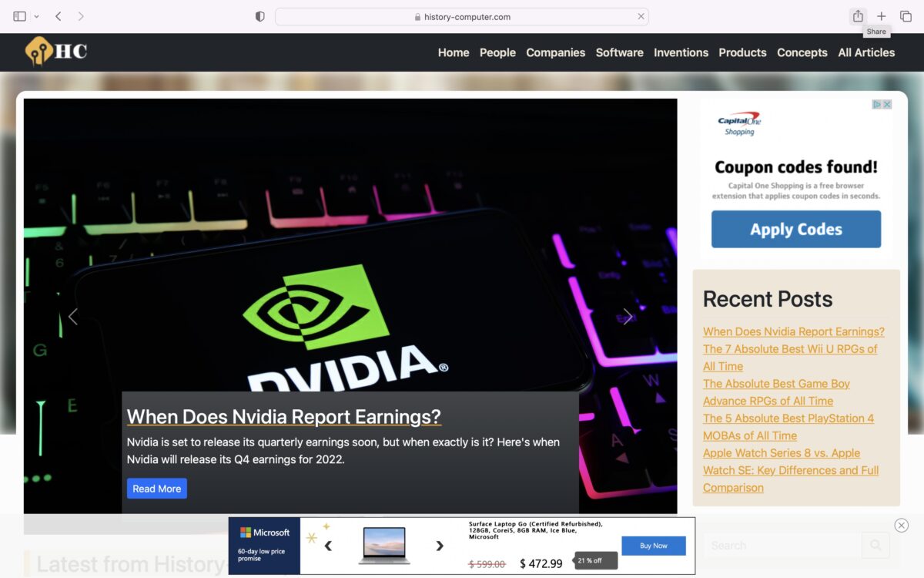Screen dimensions: 924x578
Task: Close the bottom Microsoft ad banner
Action: tap(901, 526)
